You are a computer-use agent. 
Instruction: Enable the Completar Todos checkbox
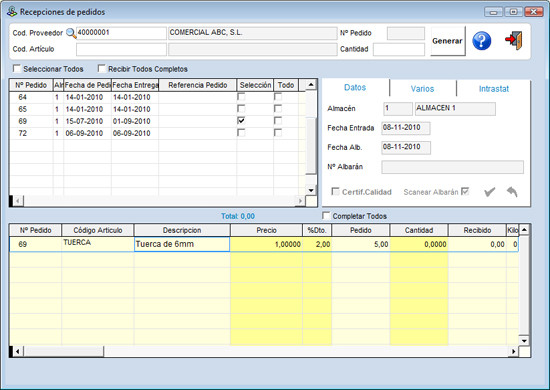[x=326, y=215]
